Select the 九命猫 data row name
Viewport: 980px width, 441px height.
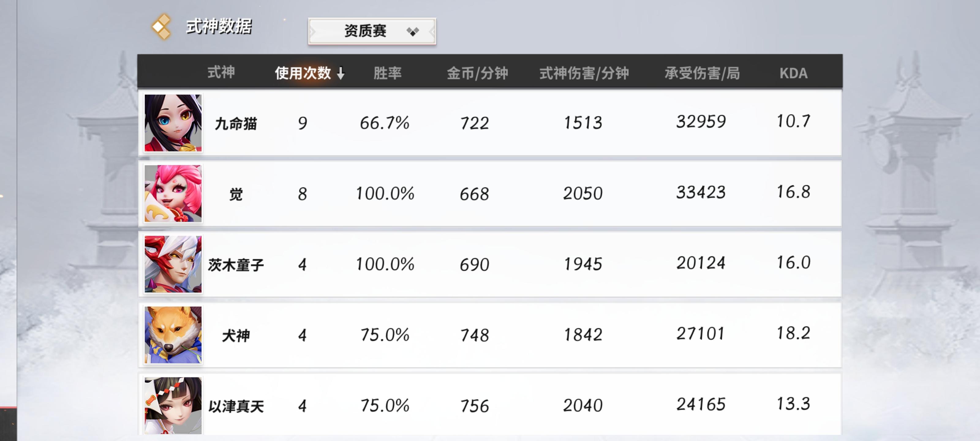[x=236, y=124]
